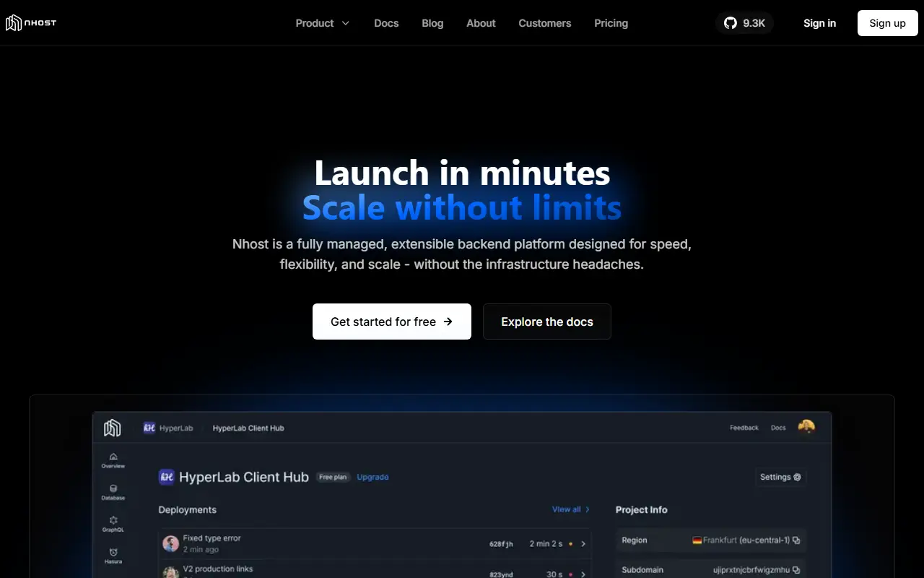Select HyperLab Client Hub breadcrumb
The height and width of the screenshot is (578, 924).
248,428
